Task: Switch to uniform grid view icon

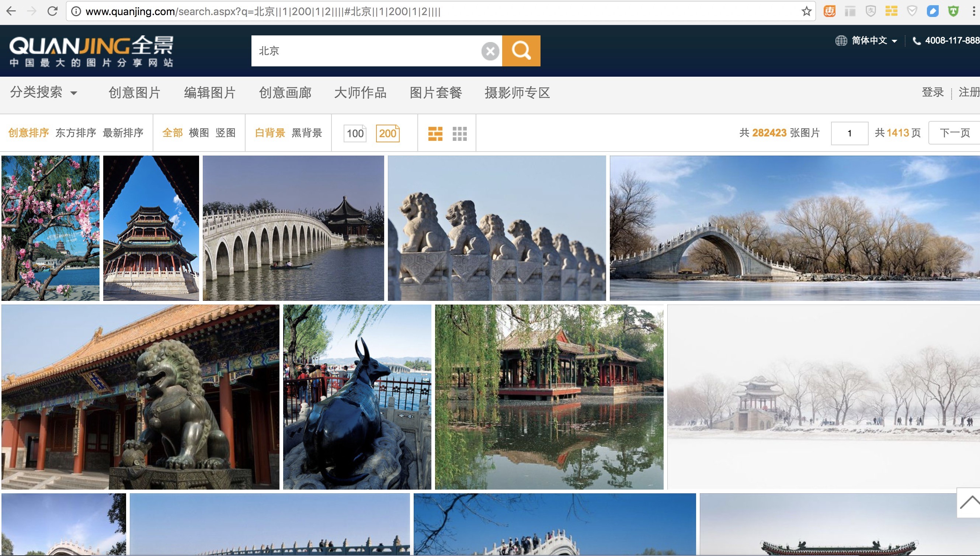Action: (x=459, y=133)
